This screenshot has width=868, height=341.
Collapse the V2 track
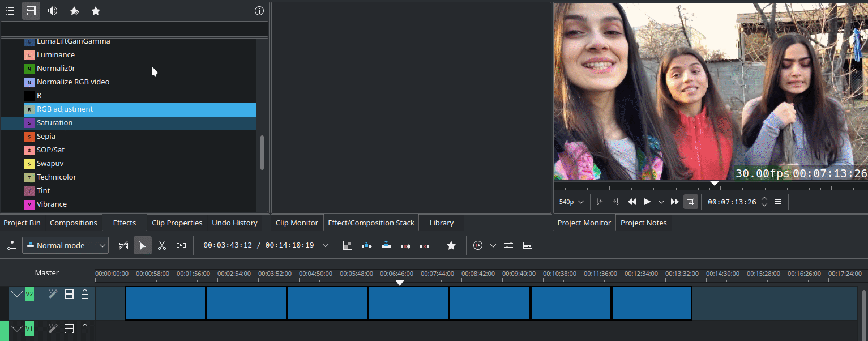(x=17, y=294)
